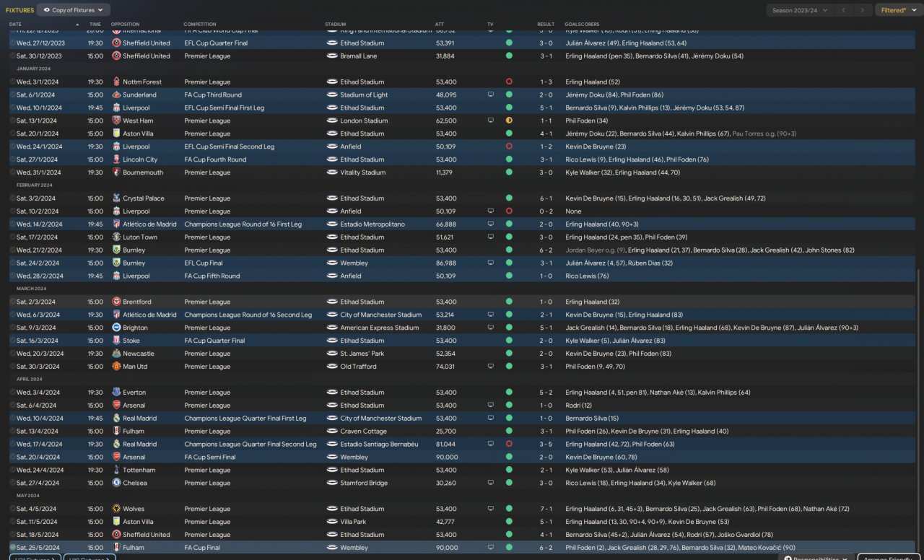Viewport: 924px width, 560px height.
Task: Click the Nottm Forest club badge
Action: (116, 82)
